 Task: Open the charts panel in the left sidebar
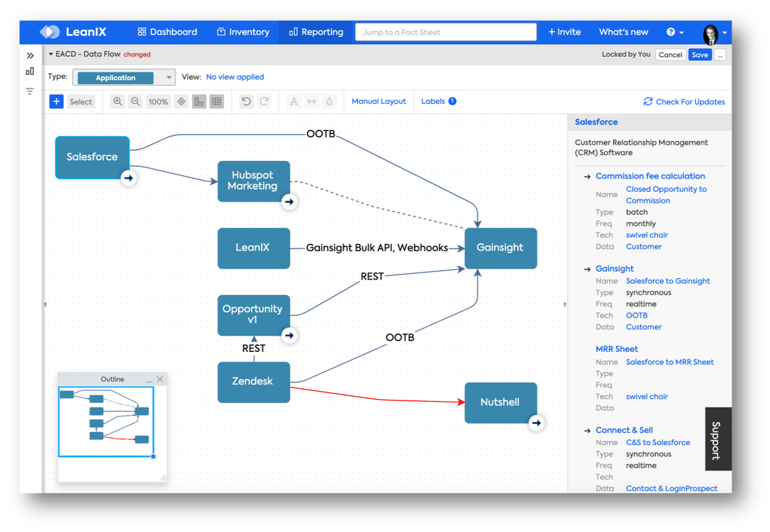point(29,71)
